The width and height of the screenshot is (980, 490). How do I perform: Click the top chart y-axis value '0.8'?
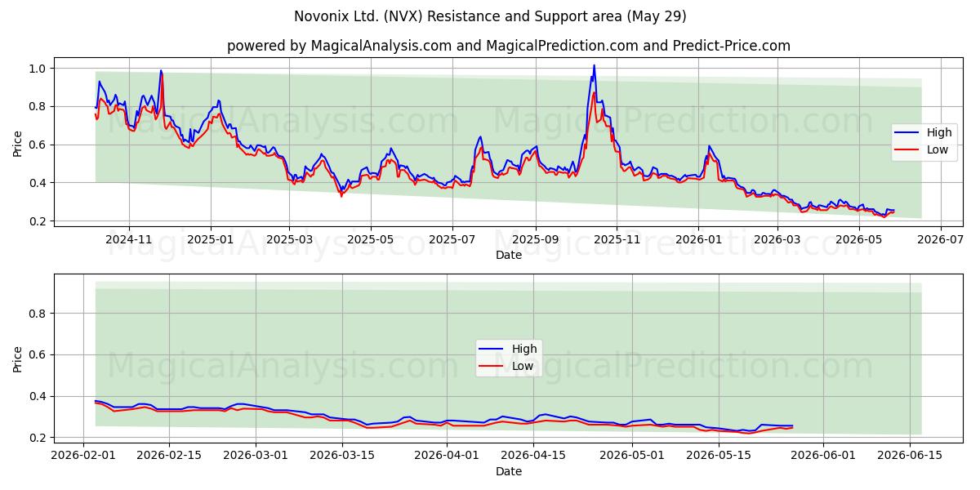click(x=39, y=107)
